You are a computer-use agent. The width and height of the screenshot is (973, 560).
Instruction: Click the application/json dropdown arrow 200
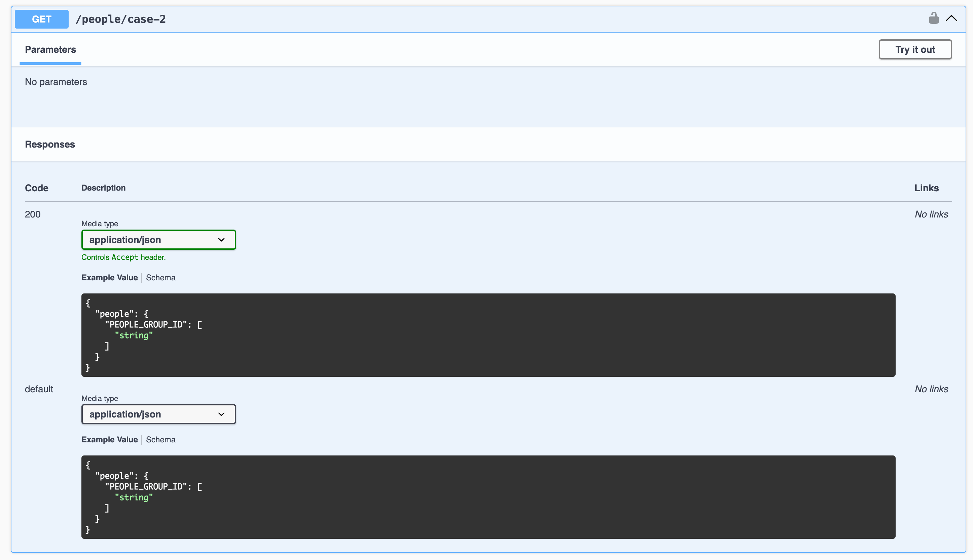coord(220,240)
